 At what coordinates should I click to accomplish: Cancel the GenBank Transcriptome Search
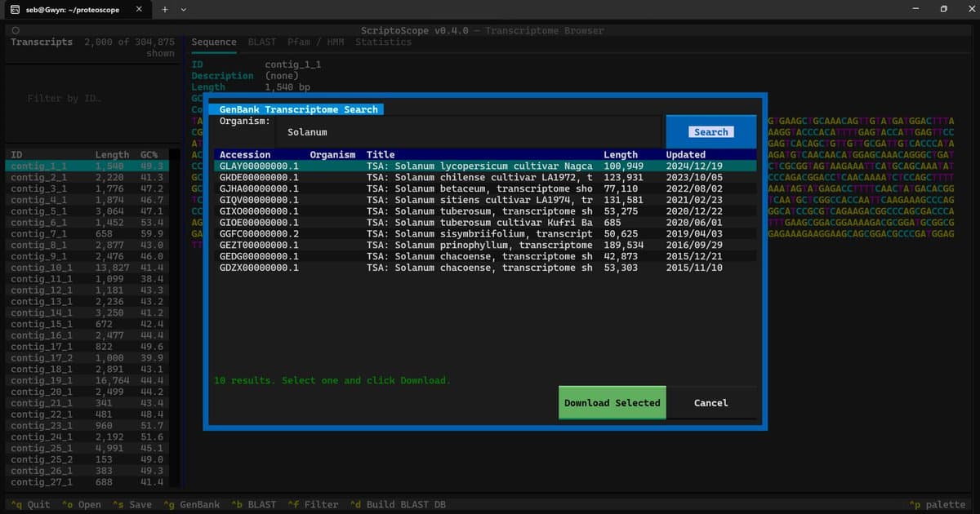(x=710, y=402)
